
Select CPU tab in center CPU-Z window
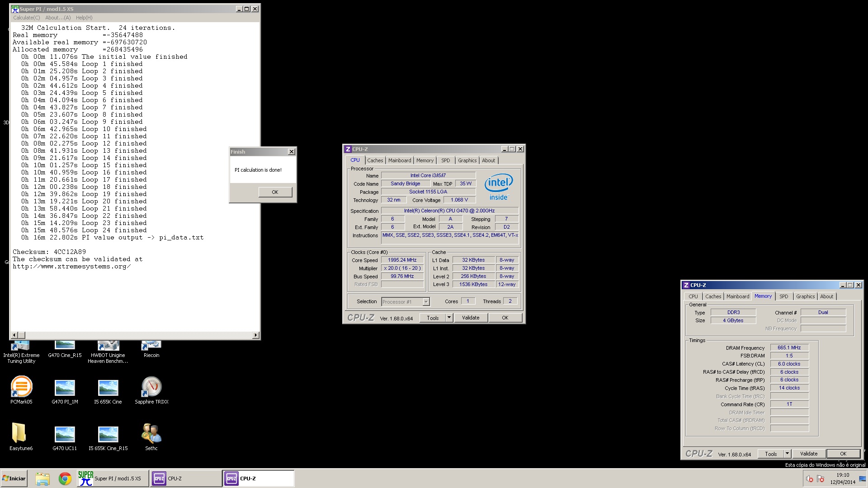point(355,160)
